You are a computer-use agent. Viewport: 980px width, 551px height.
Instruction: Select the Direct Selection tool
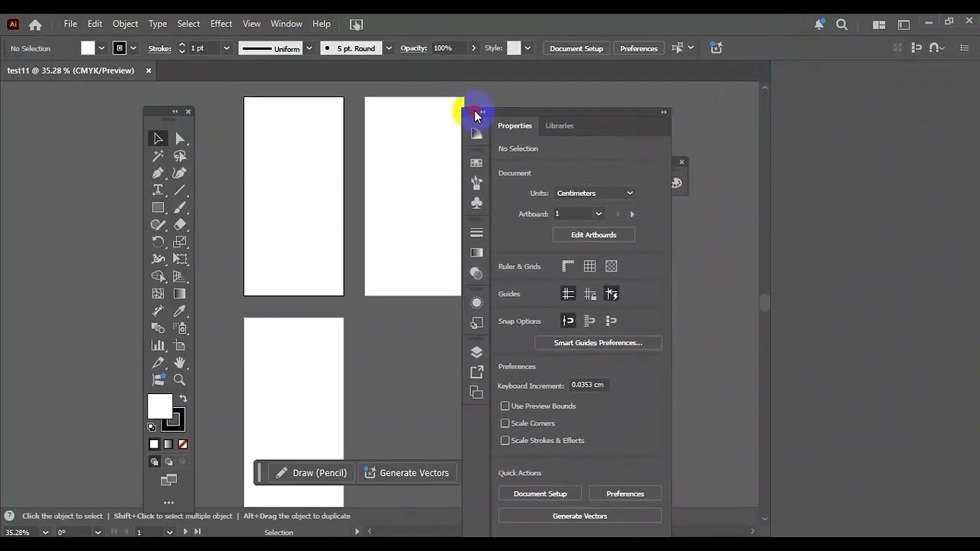(x=180, y=139)
